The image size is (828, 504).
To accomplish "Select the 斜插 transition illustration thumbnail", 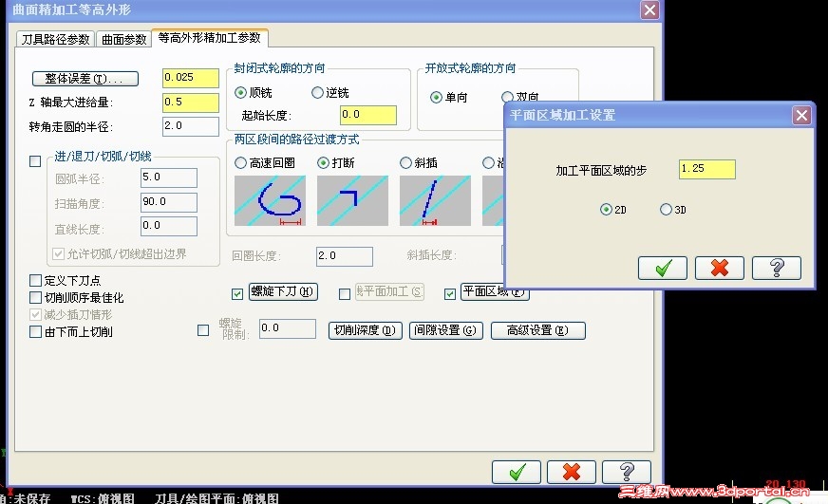I will [435, 200].
